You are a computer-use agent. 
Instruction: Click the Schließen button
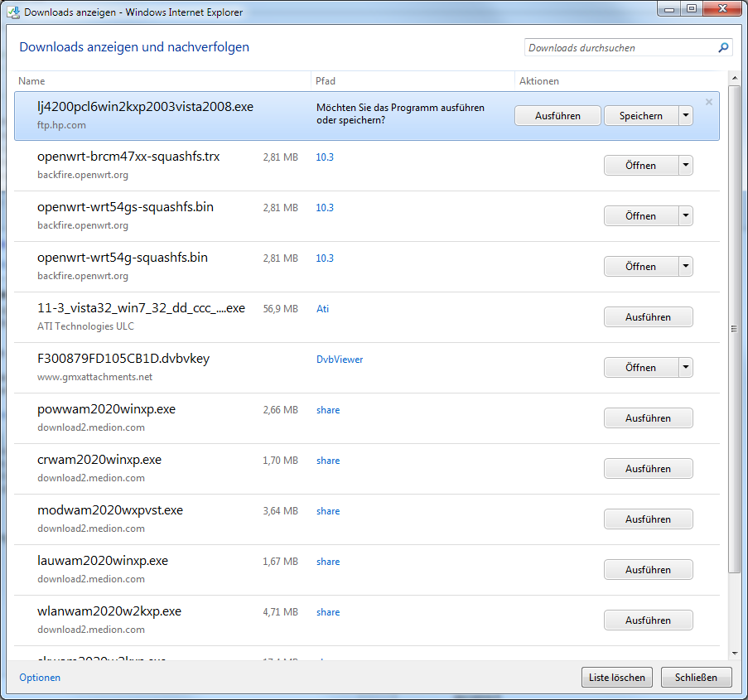pos(696,678)
